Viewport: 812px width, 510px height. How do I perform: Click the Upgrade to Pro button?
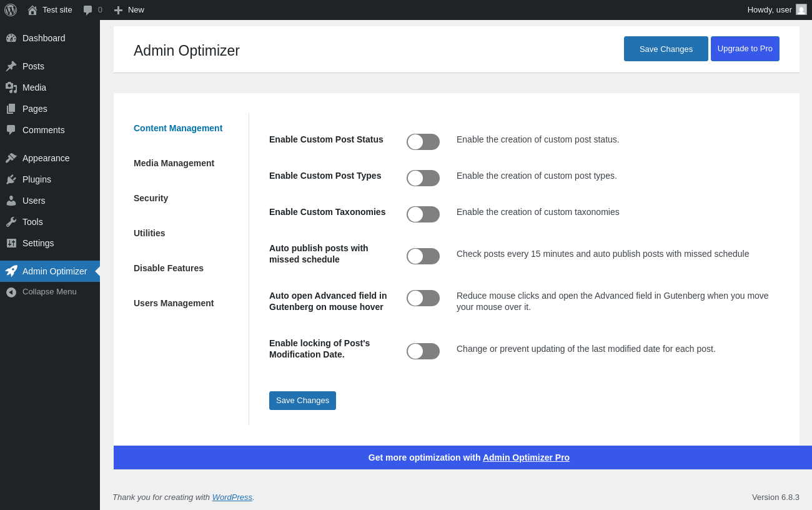(x=745, y=49)
